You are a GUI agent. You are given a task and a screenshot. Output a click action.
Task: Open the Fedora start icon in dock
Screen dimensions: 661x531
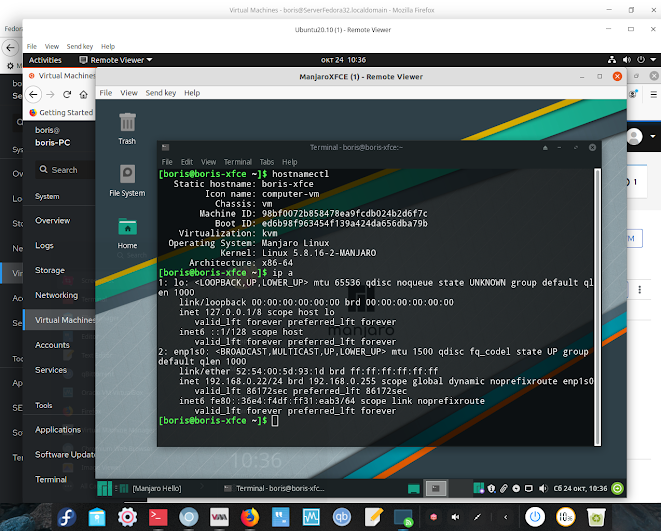(x=67, y=517)
